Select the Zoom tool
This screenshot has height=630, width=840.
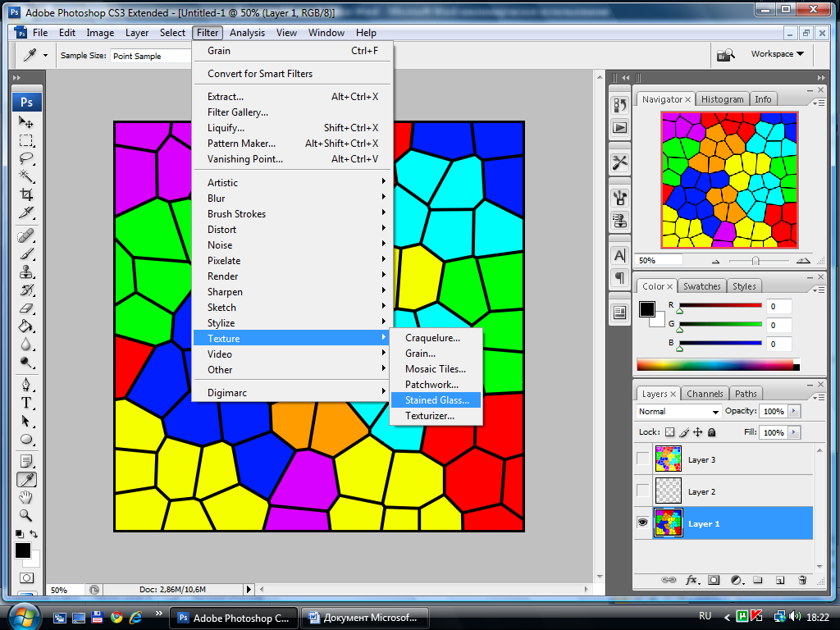click(26, 516)
